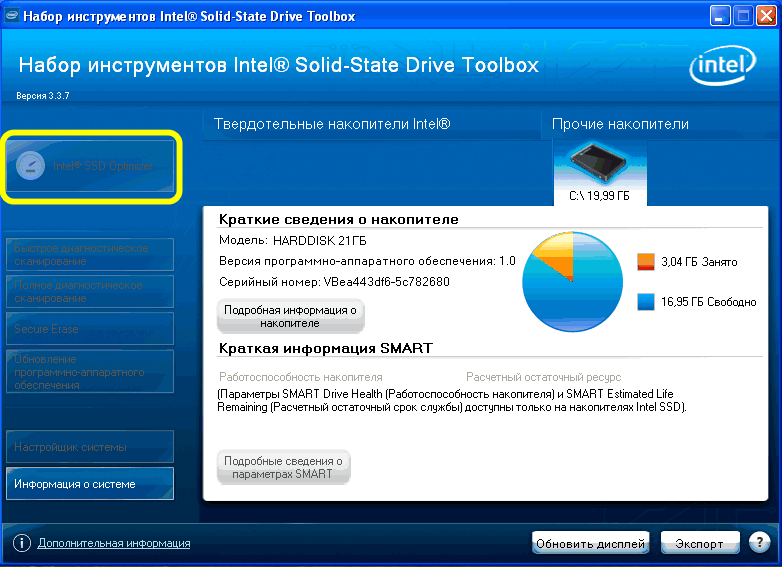Open Обновление программно-аппаратного обеспечения
Image resolution: width=782 pixels, height=567 pixels.
tap(90, 372)
